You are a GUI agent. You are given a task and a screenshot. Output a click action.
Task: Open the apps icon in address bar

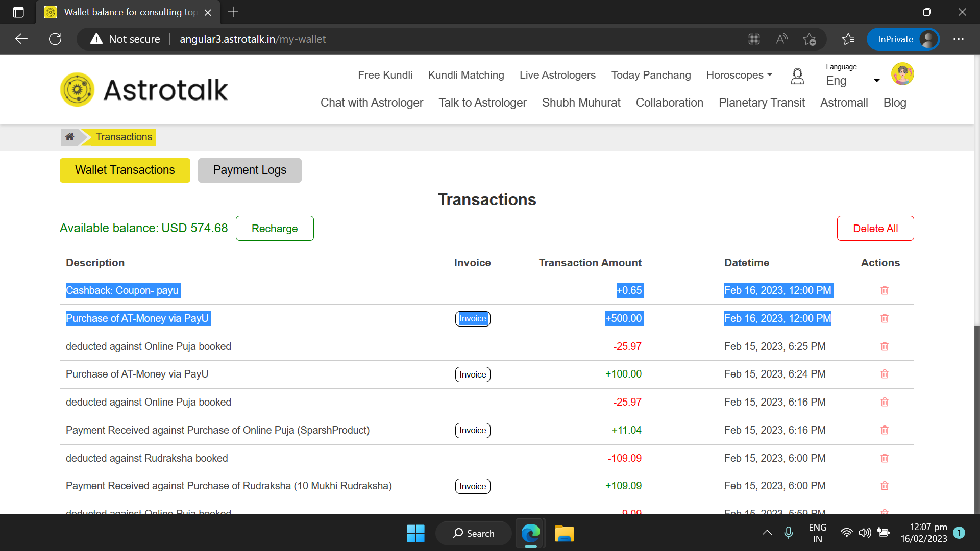(754, 39)
